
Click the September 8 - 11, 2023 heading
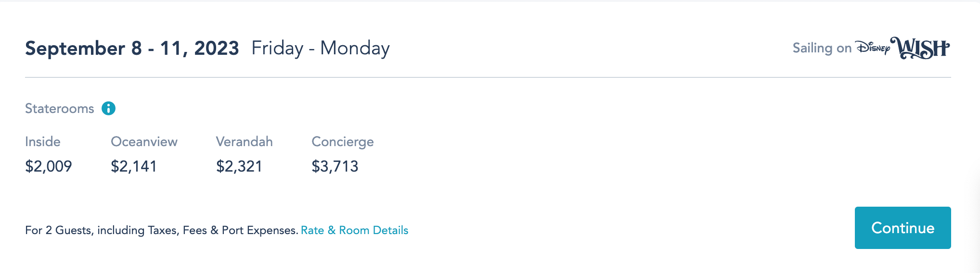pyautogui.click(x=132, y=49)
